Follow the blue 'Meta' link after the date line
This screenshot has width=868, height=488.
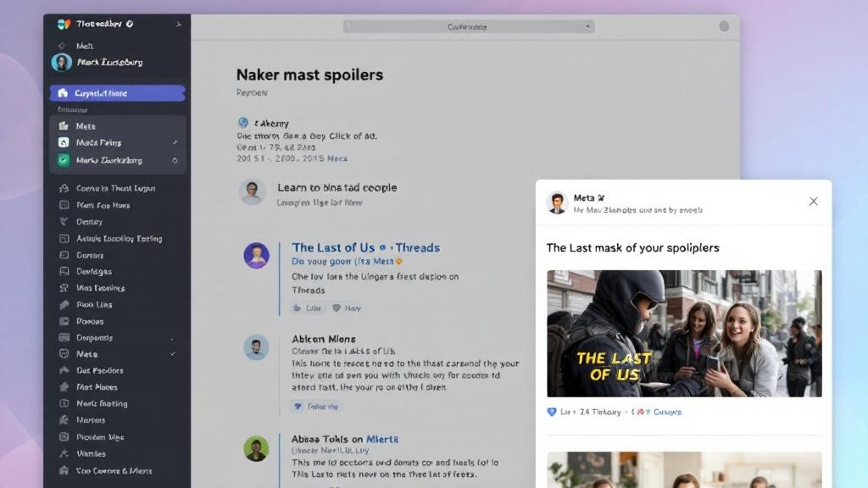point(337,158)
